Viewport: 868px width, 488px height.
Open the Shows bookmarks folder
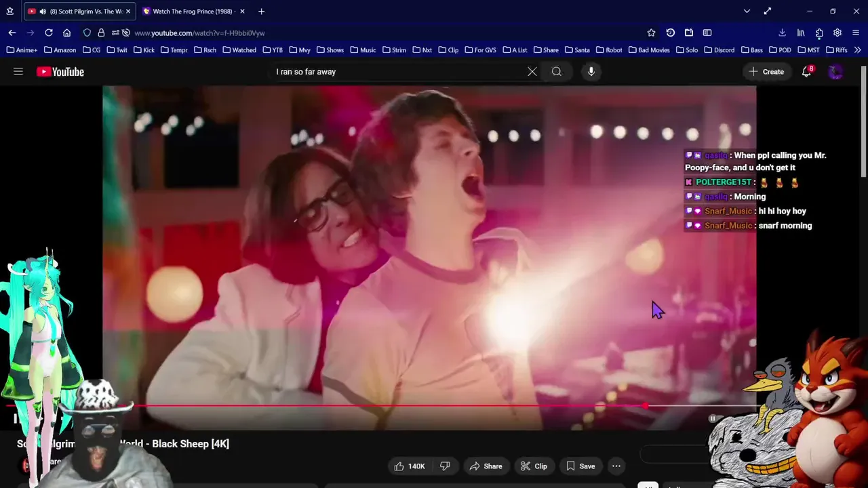click(x=330, y=50)
